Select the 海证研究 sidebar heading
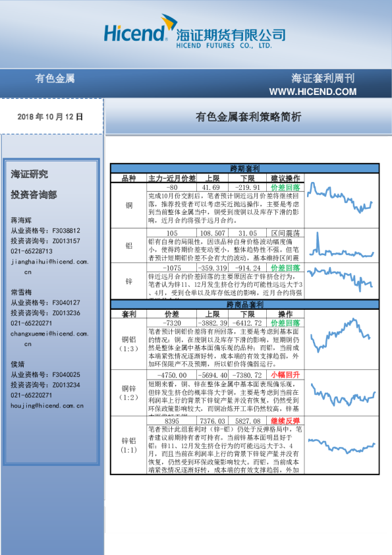Screen dimensions: 392x555 pyautogui.click(x=30, y=174)
